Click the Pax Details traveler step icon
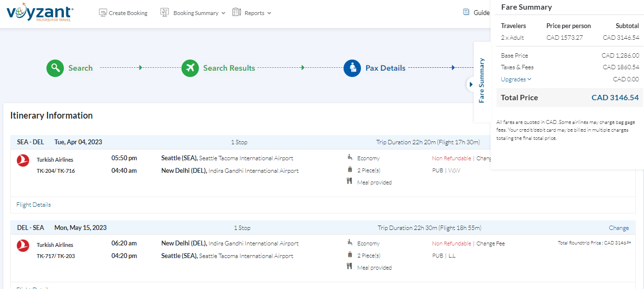The image size is (644, 289). [x=352, y=68]
